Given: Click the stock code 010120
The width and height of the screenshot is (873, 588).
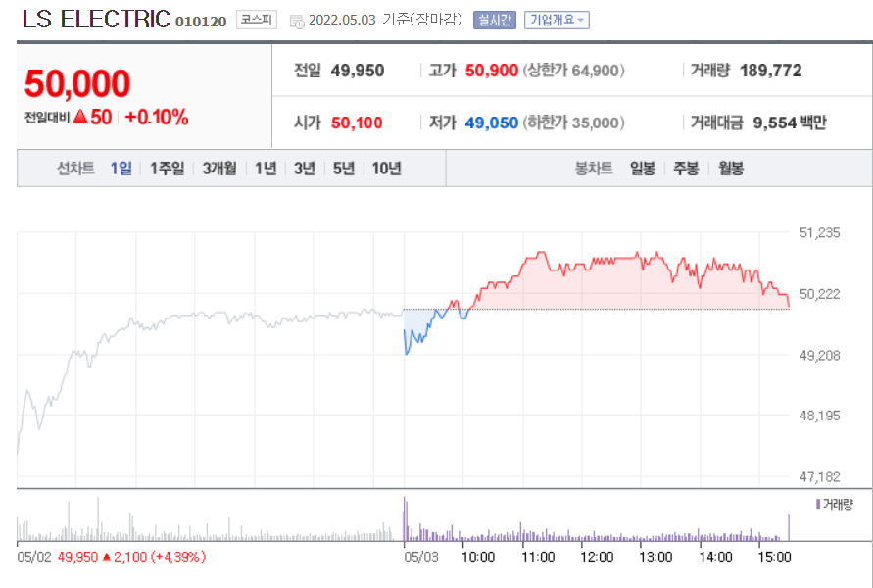Looking at the screenshot, I should coord(201,22).
